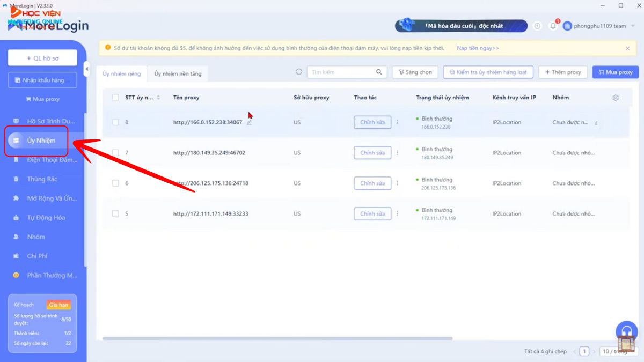Screen dimensions: 644x362
Task: Click pencil icon beside 166.0.152.238:34067
Action: (249, 122)
